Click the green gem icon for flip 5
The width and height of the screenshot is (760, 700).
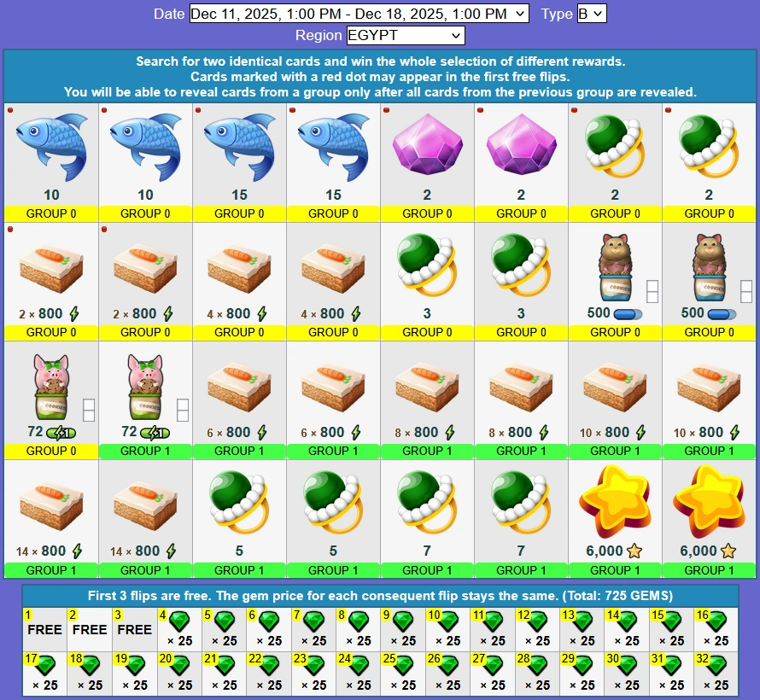[x=225, y=621]
